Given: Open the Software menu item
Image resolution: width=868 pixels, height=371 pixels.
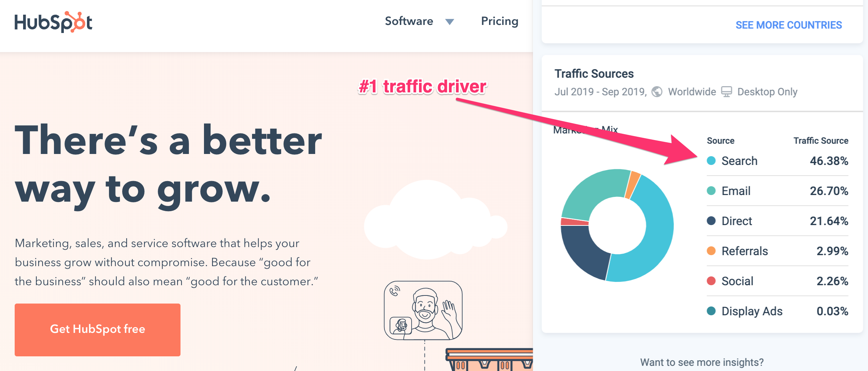Looking at the screenshot, I should tap(409, 21).
